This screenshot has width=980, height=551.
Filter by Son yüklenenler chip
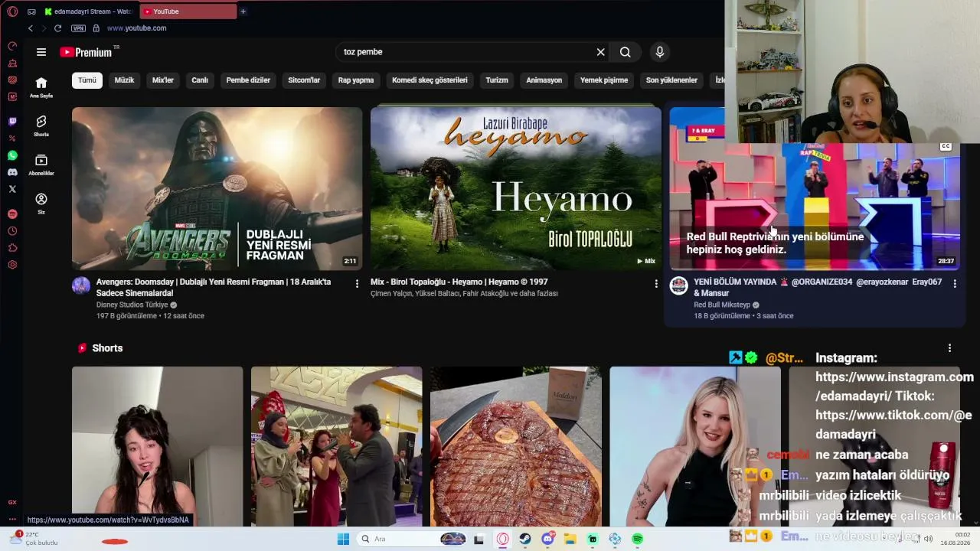[x=671, y=80]
